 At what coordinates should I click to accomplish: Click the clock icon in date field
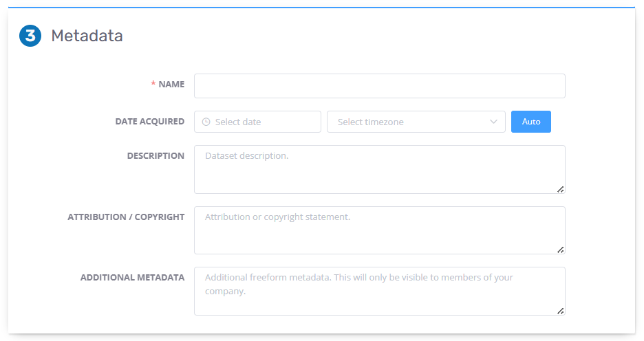coord(206,122)
